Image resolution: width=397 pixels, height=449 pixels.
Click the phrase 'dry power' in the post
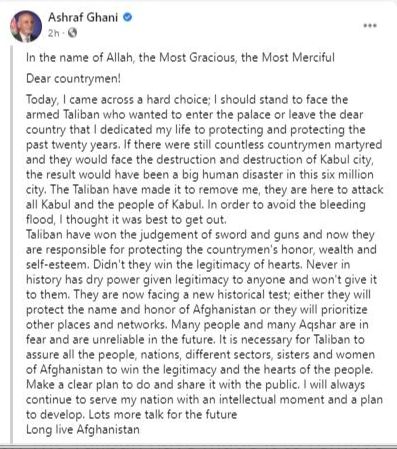pos(113,279)
